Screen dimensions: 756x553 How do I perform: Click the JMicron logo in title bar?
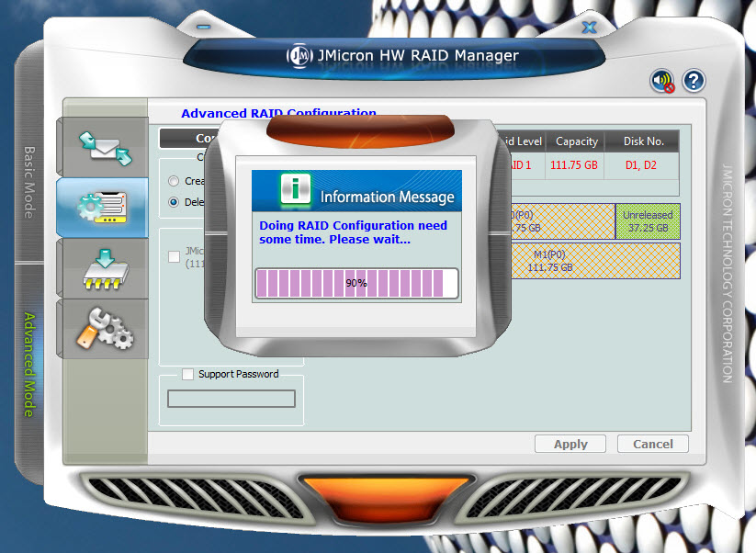[299, 56]
